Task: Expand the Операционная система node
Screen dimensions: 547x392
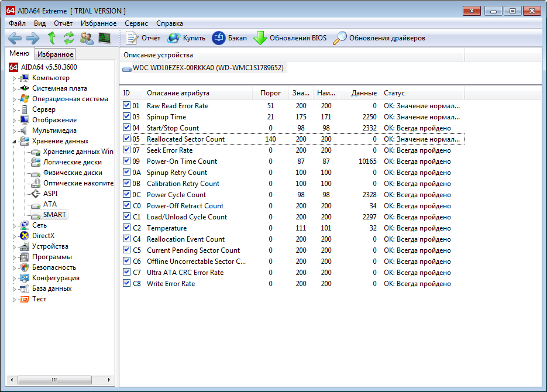Action: [14, 99]
